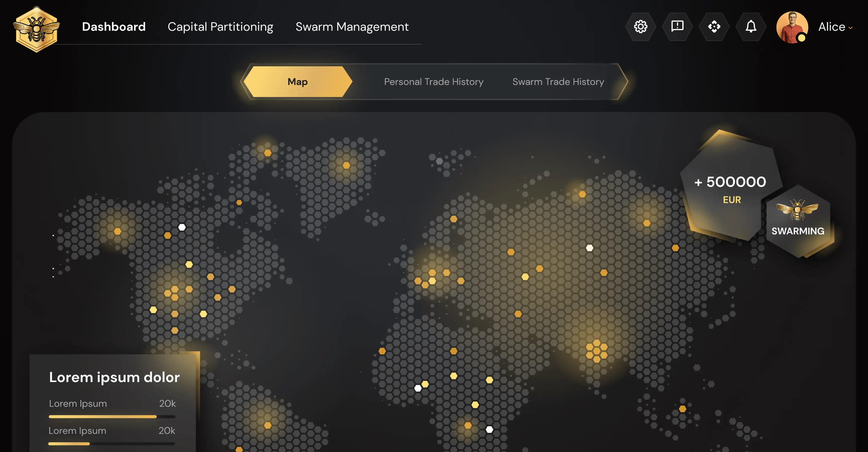Open Swarm Management section
The image size is (868, 452).
click(352, 27)
